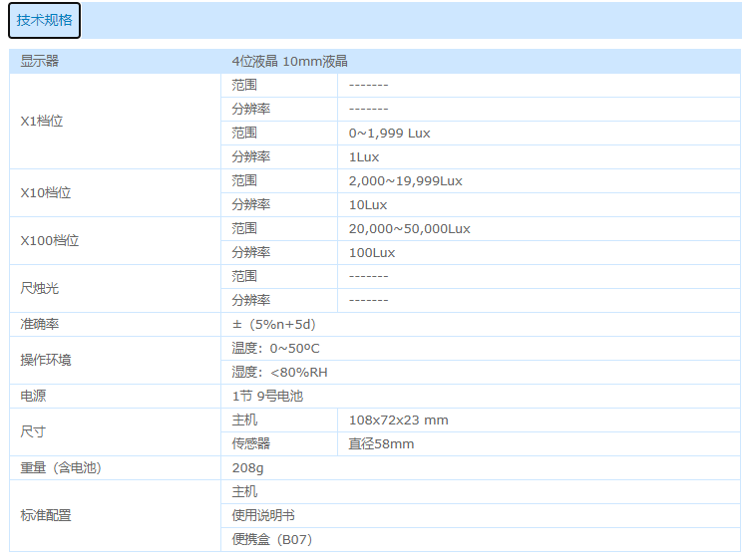Click the 尺烛光 row label
Image resolution: width=745 pixels, height=560 pixels.
(40, 288)
